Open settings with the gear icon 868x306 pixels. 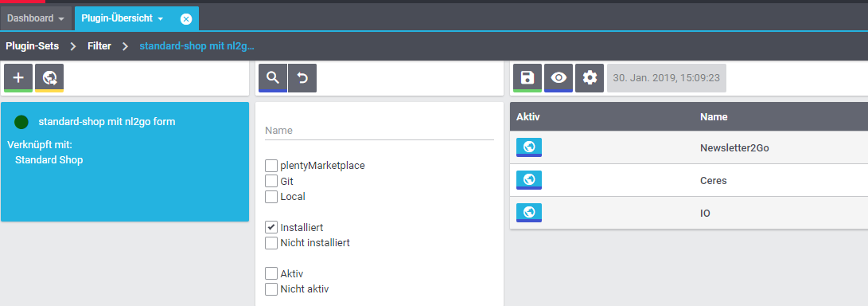pos(590,77)
